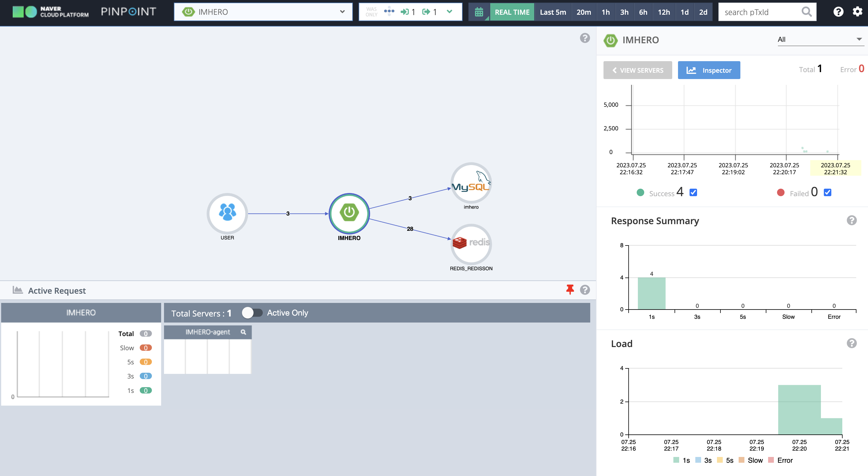Uncheck the Success checkbox
868x476 pixels.
click(x=693, y=192)
